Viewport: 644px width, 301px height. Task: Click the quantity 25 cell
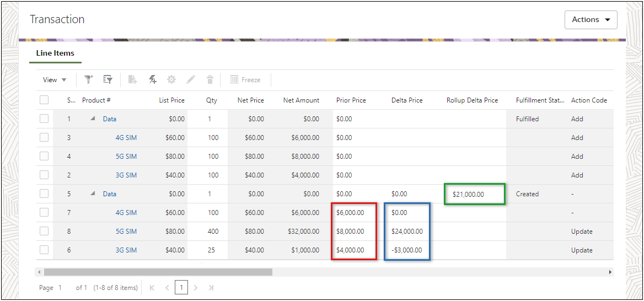click(x=212, y=250)
